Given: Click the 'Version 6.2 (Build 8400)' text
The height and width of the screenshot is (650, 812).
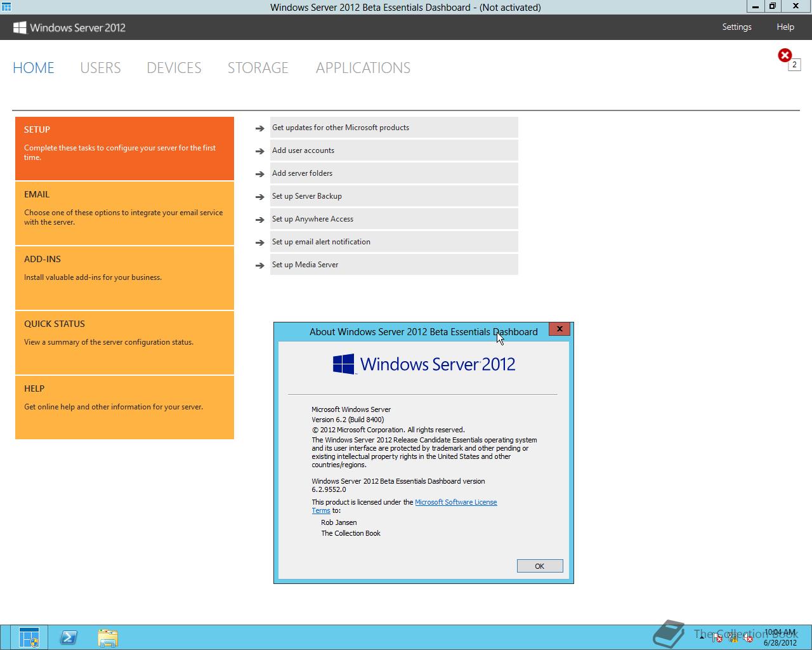Looking at the screenshot, I should pos(348,420).
